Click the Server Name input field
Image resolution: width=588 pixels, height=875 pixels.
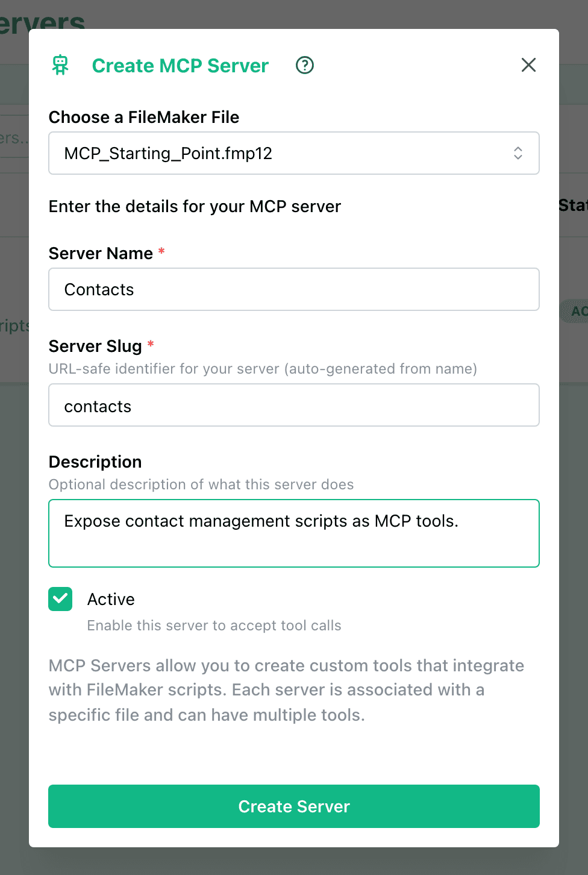294,289
